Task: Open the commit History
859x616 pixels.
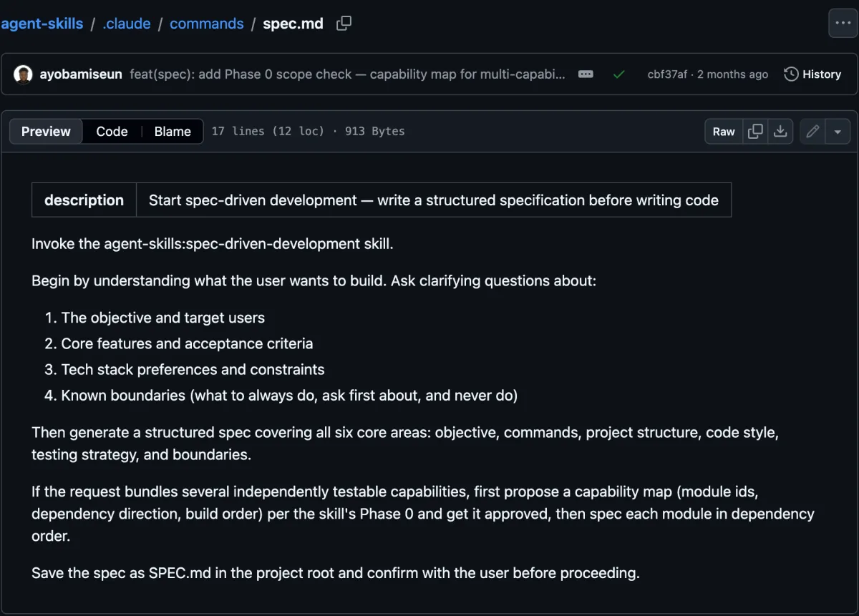Action: 812,74
